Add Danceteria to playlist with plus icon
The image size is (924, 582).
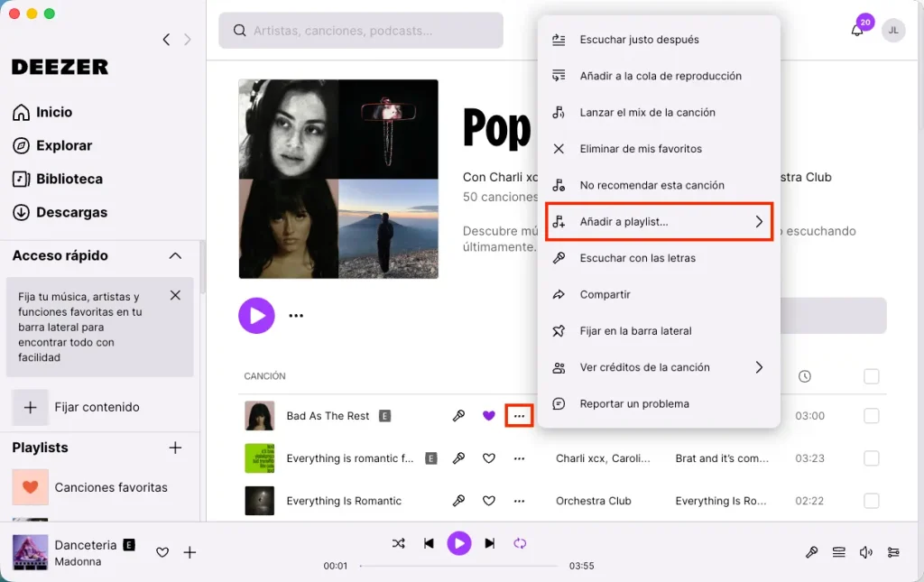189,552
